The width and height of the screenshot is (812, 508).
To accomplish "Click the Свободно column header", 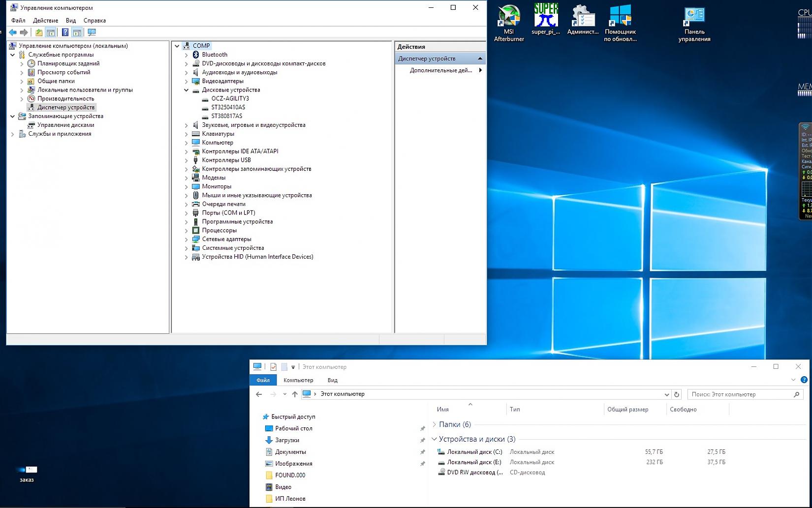I will [x=683, y=409].
